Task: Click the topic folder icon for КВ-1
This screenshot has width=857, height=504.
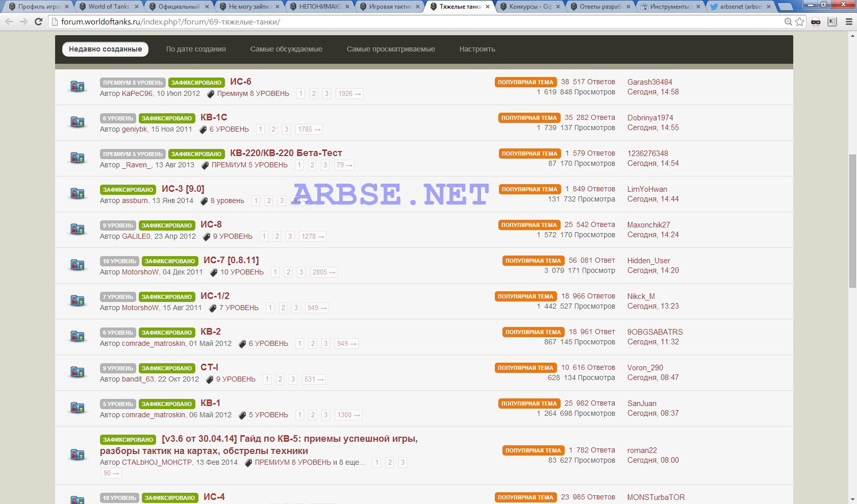Action: [x=78, y=408]
